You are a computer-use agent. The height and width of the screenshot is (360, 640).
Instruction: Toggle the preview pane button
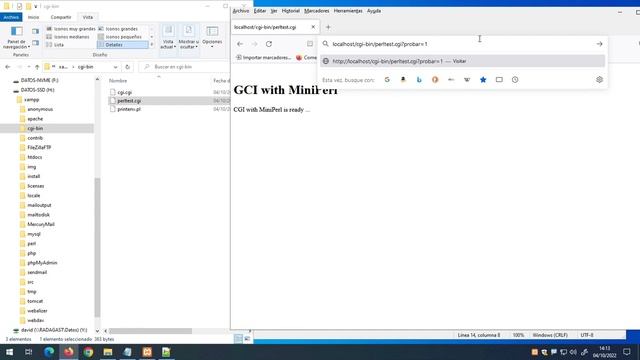(x=36, y=31)
